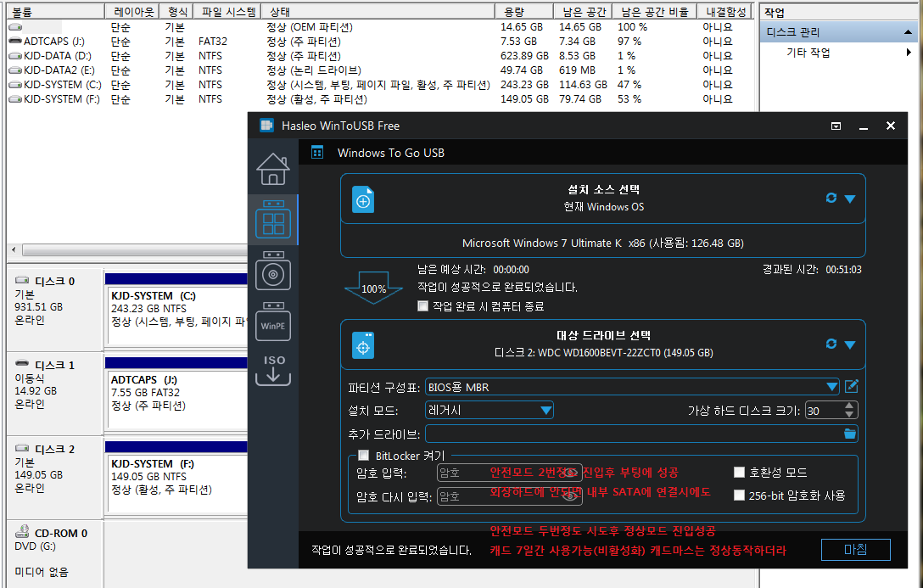The height and width of the screenshot is (588, 923).
Task: Select the Disk Management actions header
Action: pyautogui.click(x=837, y=31)
